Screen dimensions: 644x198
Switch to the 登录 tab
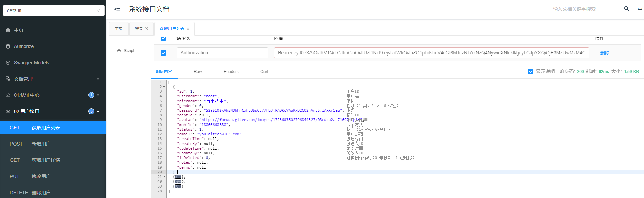point(139,29)
